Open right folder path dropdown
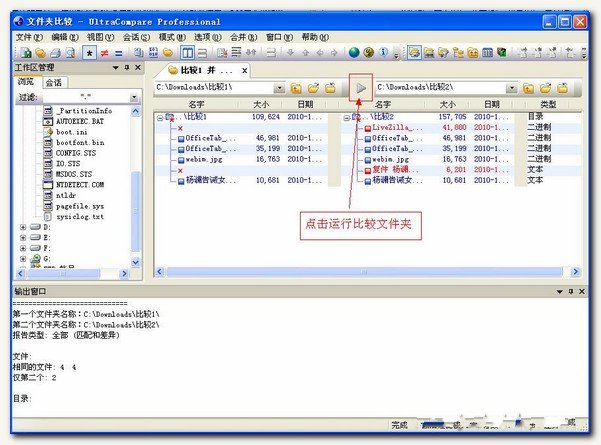The height and width of the screenshot is (445, 601). click(x=511, y=88)
